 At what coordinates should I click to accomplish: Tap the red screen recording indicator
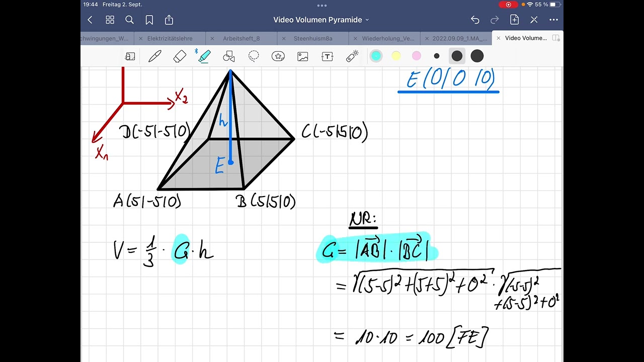point(508,5)
